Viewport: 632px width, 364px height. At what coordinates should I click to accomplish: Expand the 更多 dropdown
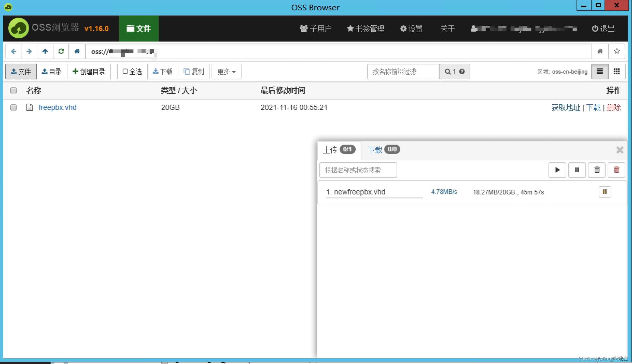tap(226, 72)
